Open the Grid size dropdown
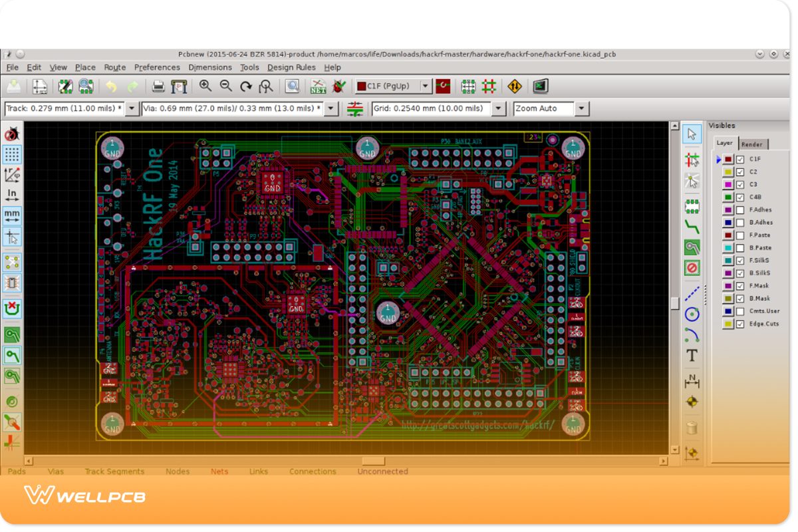Viewport: 798px width, 532px height. 498,108
